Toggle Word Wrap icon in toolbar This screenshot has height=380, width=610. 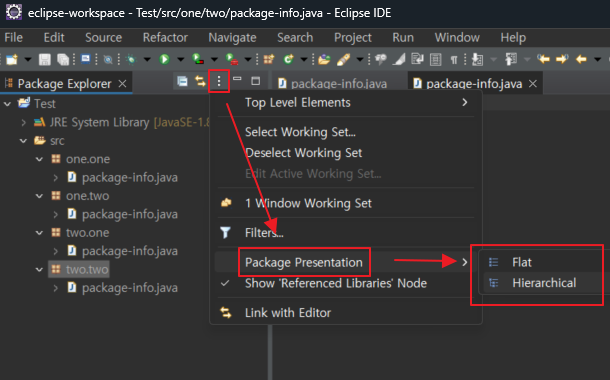[x=417, y=59]
